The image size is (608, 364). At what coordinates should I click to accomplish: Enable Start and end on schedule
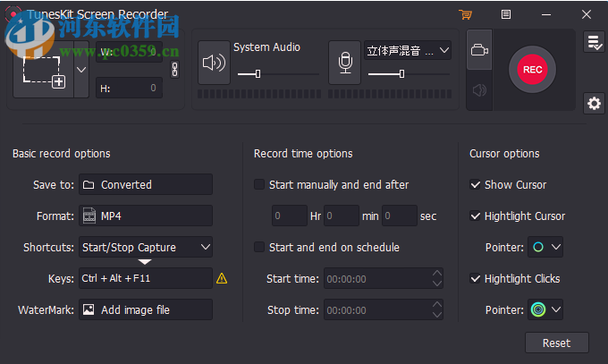point(259,247)
